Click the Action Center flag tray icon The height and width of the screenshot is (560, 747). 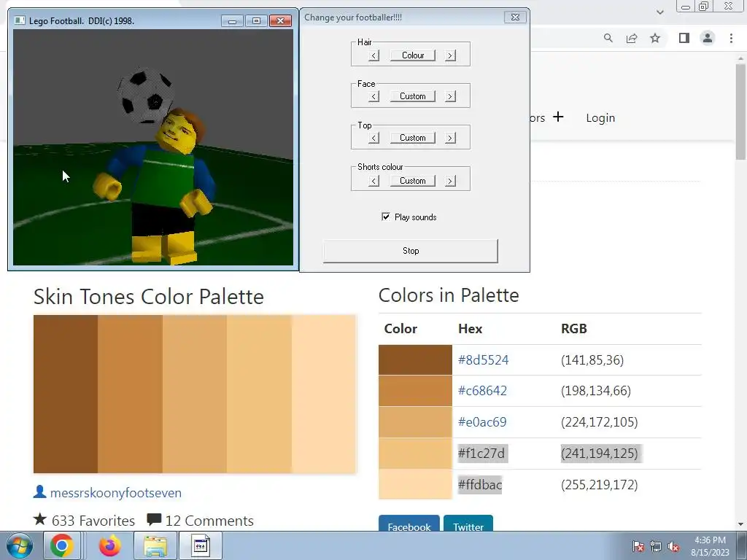pos(638,546)
